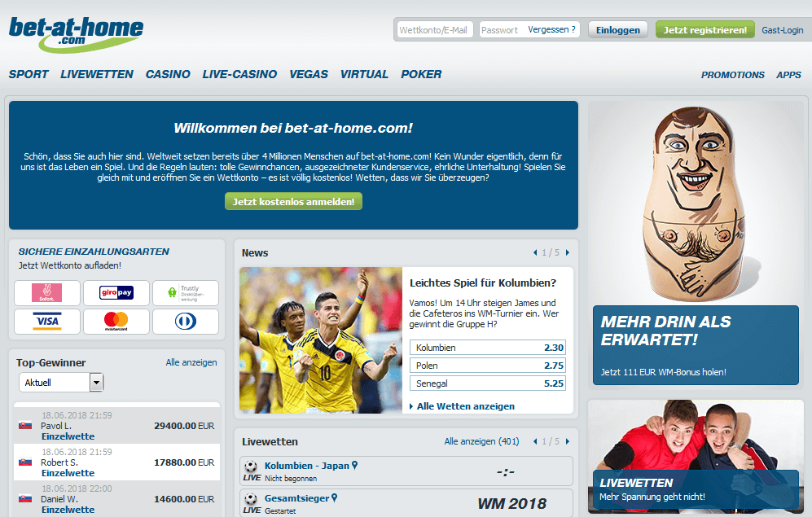Click location pin next to Gesamtsieger
The width and height of the screenshot is (812, 517).
[335, 497]
